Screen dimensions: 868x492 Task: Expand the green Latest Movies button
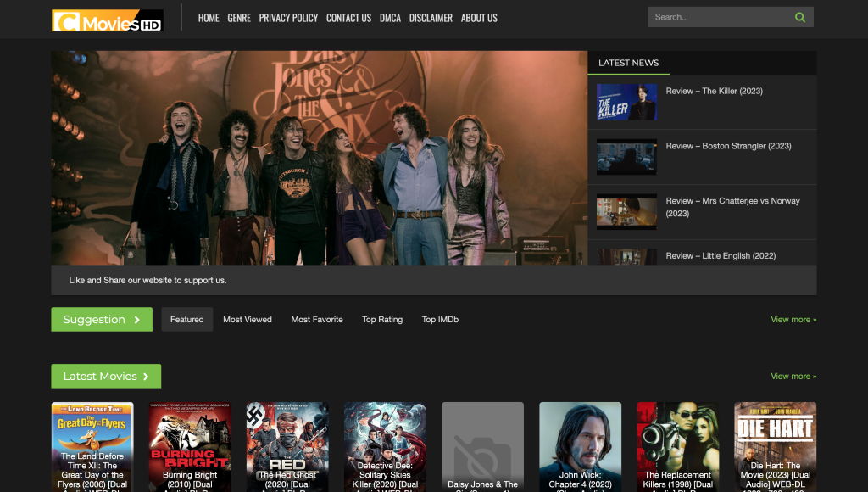(106, 376)
